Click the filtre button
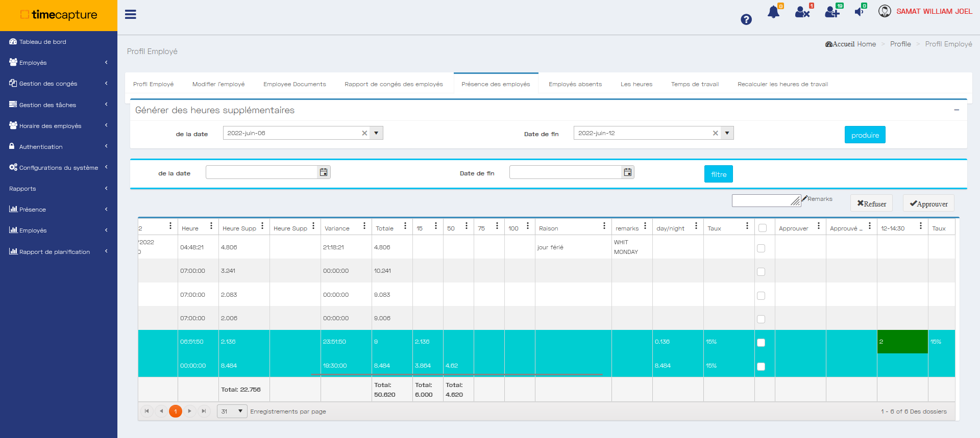 coord(719,174)
